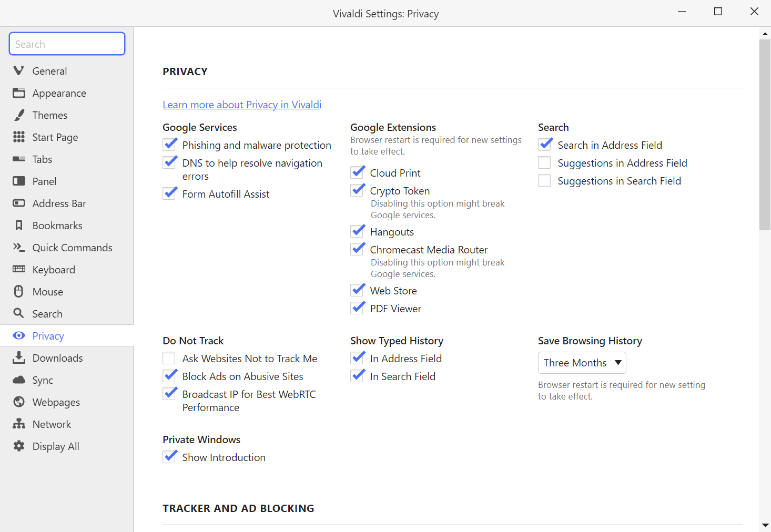Click the Appearance window icon in sidebar

(x=19, y=93)
